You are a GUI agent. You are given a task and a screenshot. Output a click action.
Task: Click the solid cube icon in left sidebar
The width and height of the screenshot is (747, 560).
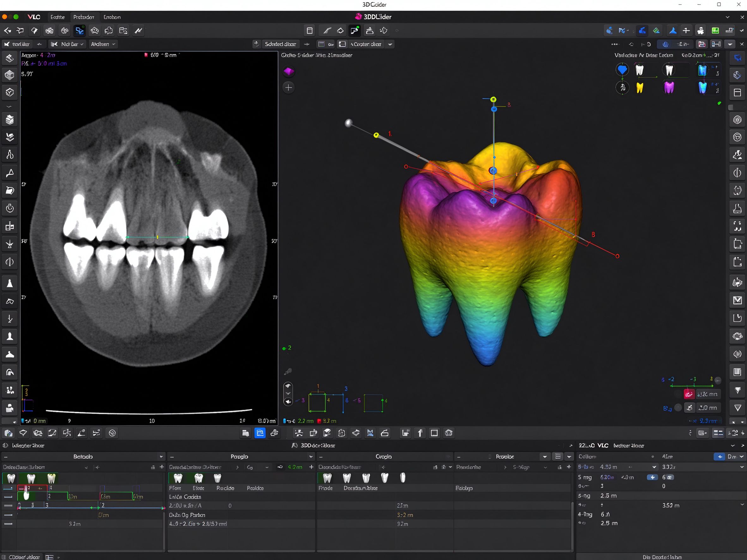(10, 75)
